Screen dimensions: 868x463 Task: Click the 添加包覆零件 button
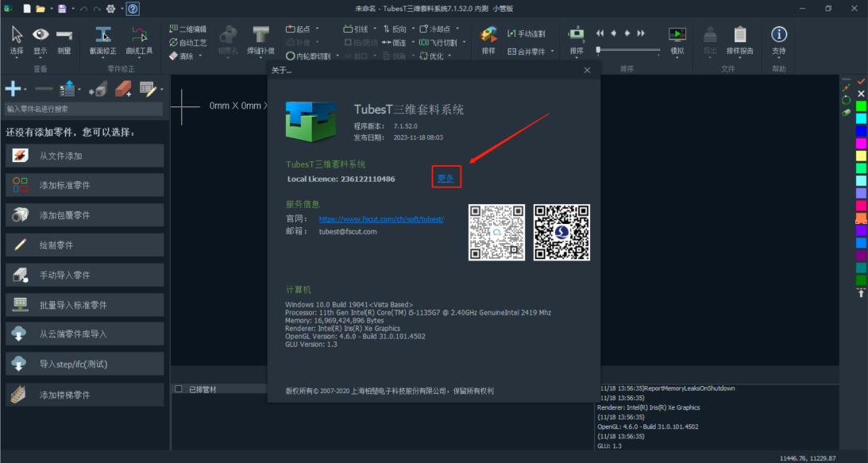click(x=85, y=215)
